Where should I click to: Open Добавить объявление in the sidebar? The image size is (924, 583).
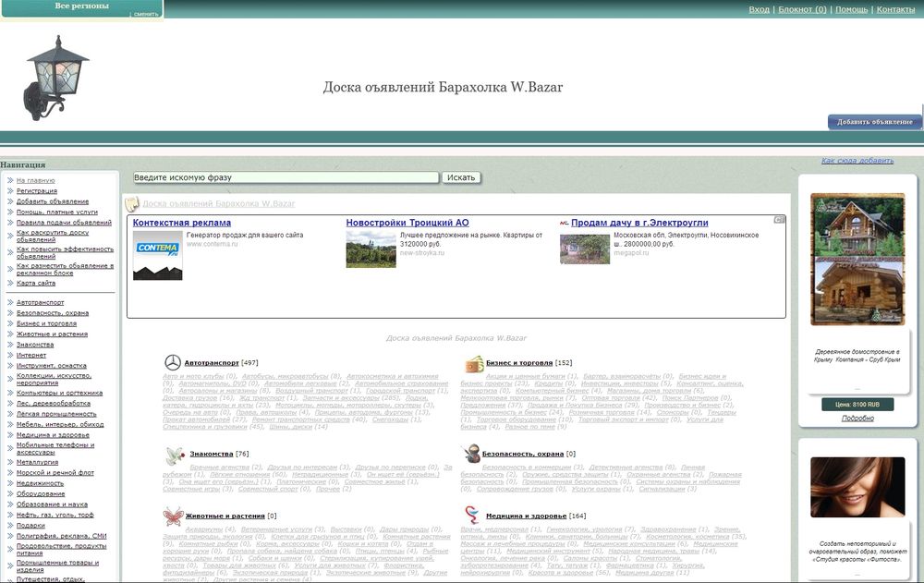[x=53, y=201]
